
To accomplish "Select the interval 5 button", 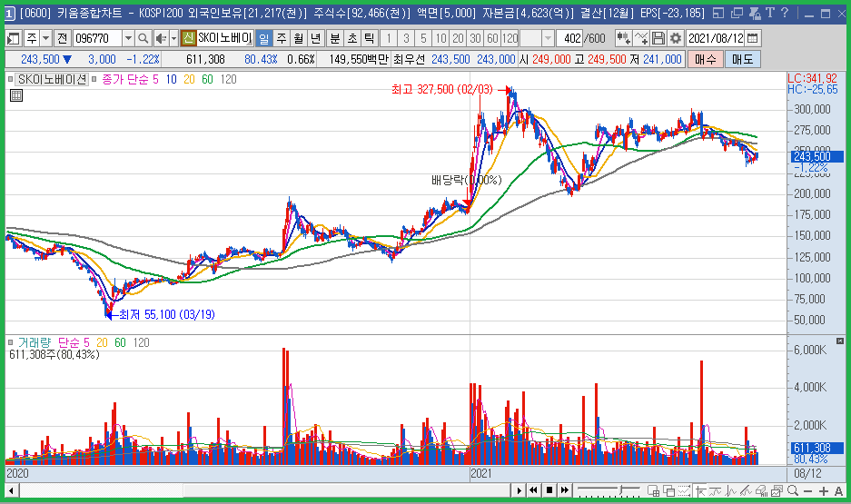I will [423, 38].
